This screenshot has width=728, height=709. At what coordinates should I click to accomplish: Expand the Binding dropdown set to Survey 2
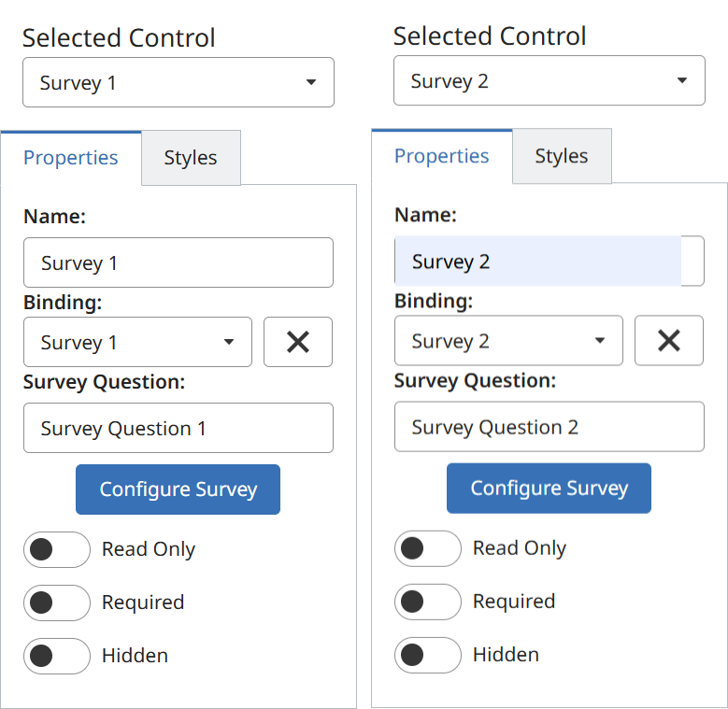point(508,340)
